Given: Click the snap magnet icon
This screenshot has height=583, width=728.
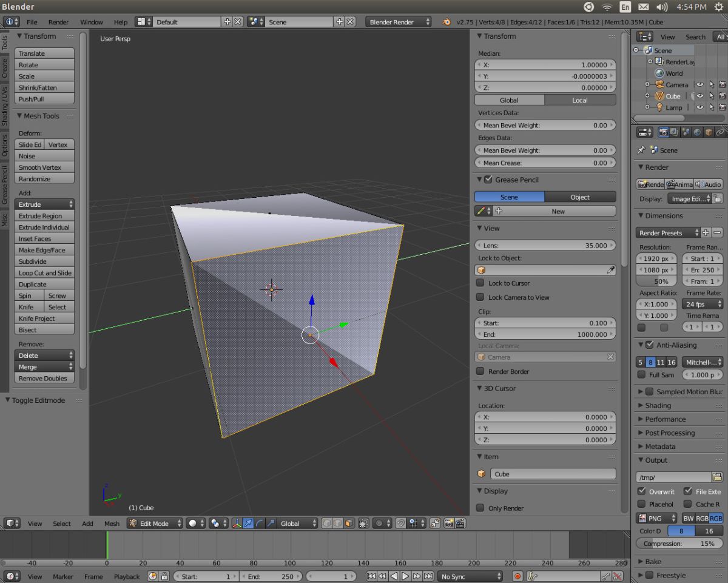Looking at the screenshot, I should pos(400,523).
